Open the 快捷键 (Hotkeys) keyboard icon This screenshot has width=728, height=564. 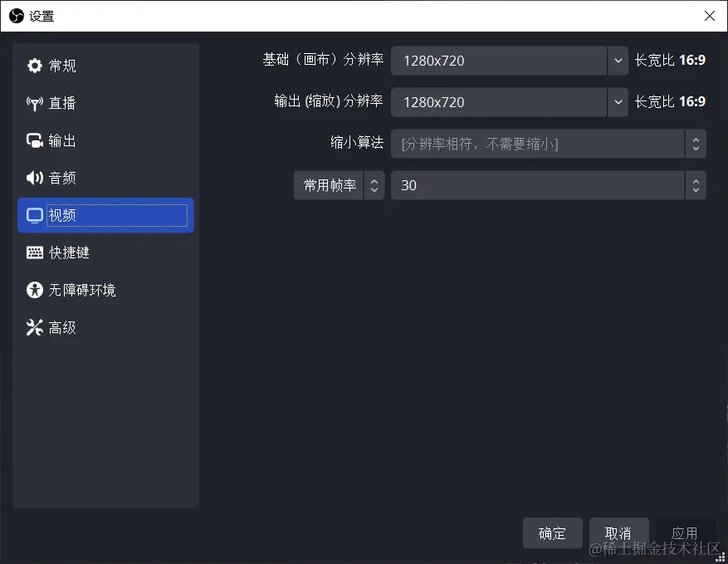(33, 253)
